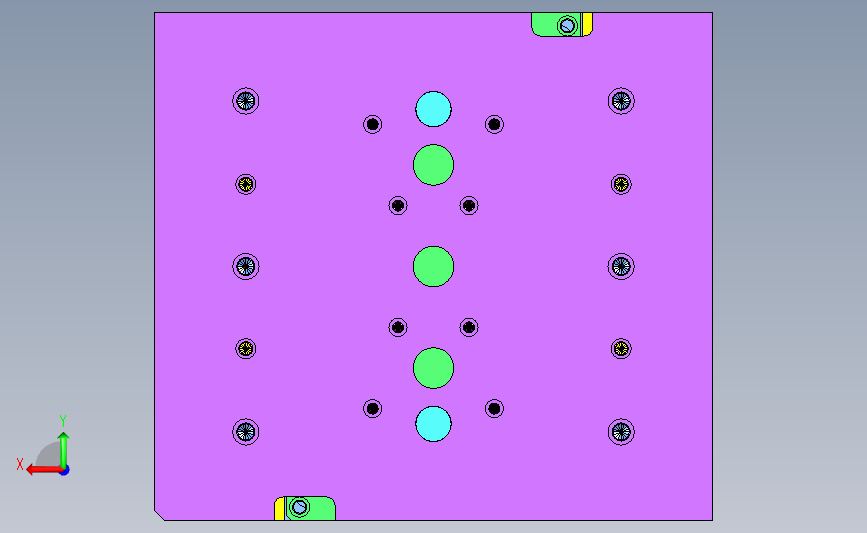Select the bottom-left blue socket screw
The width and height of the screenshot is (867, 533).
pyautogui.click(x=246, y=432)
